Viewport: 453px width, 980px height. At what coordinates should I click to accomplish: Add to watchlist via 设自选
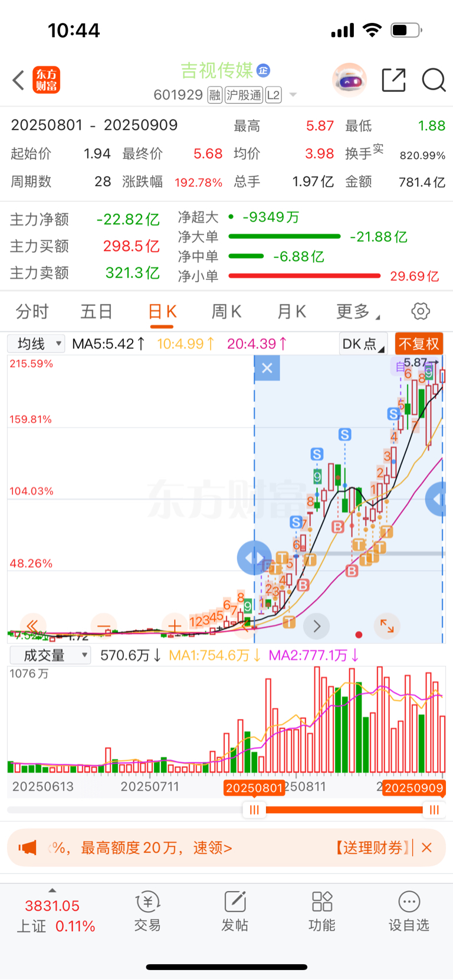point(409,911)
